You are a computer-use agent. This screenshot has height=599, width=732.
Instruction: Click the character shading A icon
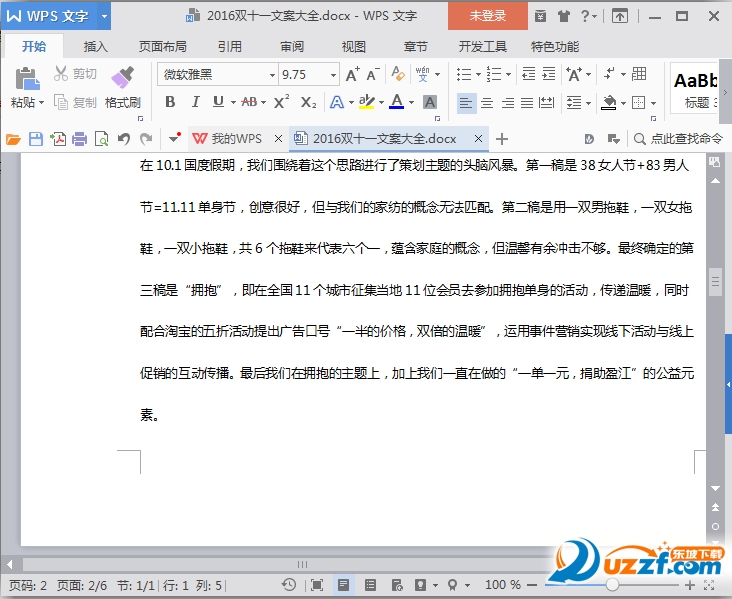tap(429, 102)
